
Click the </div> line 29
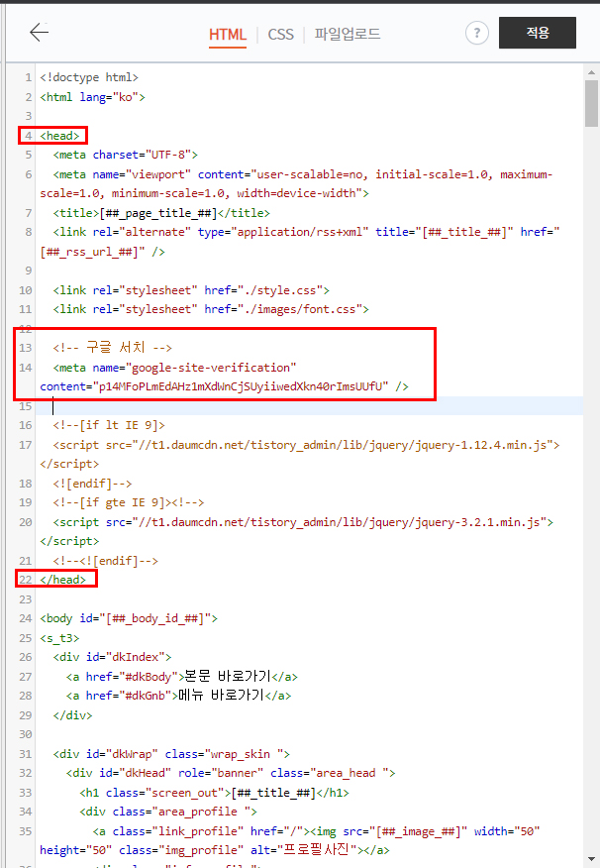[x=72, y=715]
